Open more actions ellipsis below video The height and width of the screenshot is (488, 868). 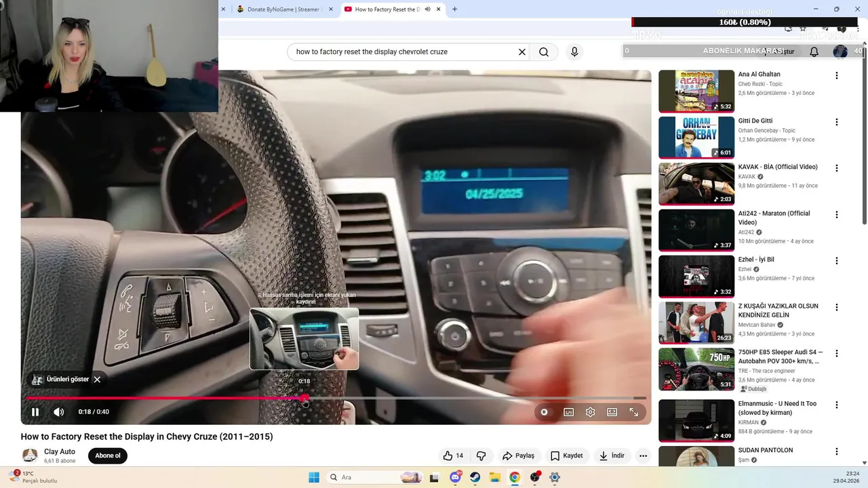643,455
